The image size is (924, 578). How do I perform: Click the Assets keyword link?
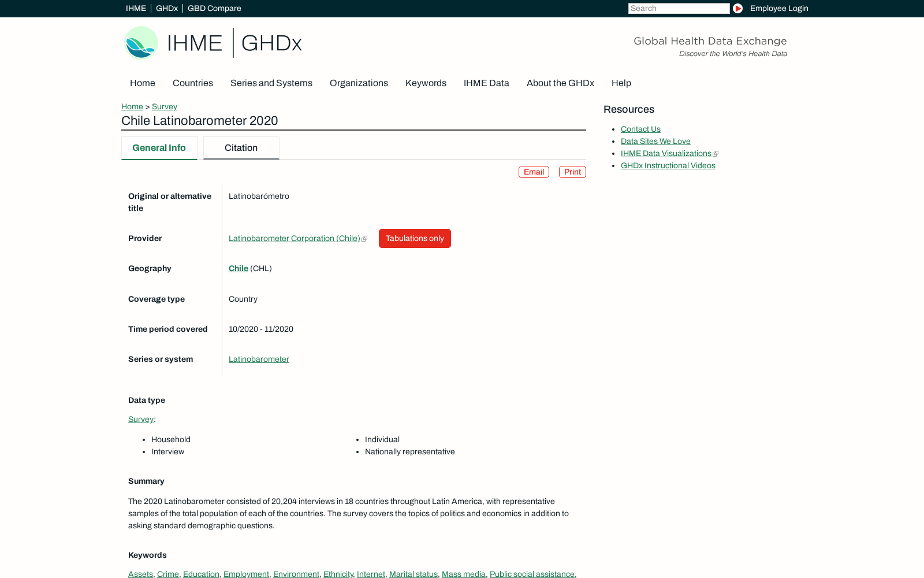(140, 574)
